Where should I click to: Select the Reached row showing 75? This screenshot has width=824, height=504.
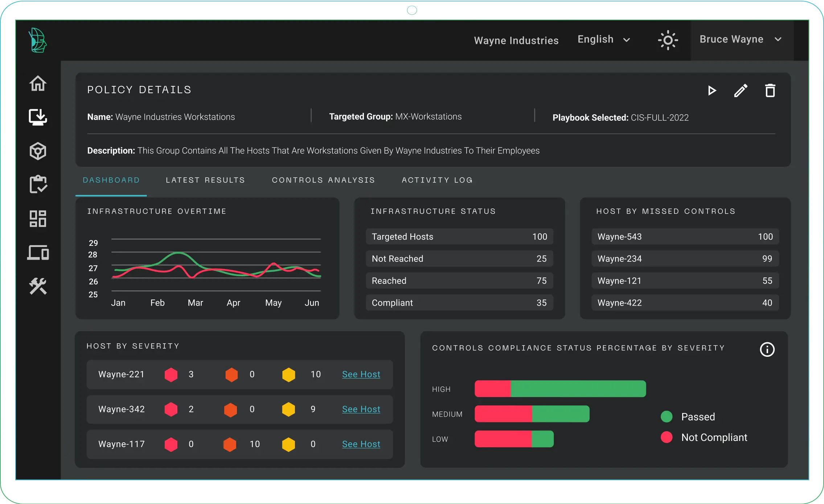coord(459,281)
